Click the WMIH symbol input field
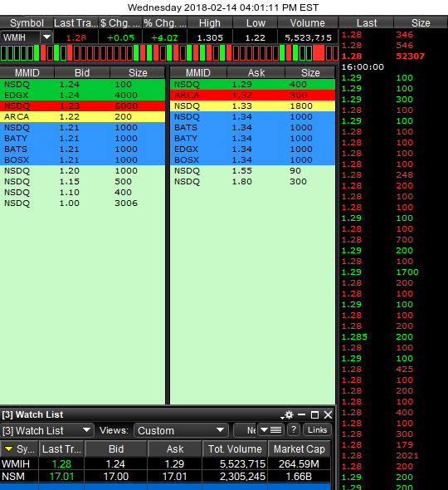This screenshot has height=490, width=448. [x=20, y=37]
